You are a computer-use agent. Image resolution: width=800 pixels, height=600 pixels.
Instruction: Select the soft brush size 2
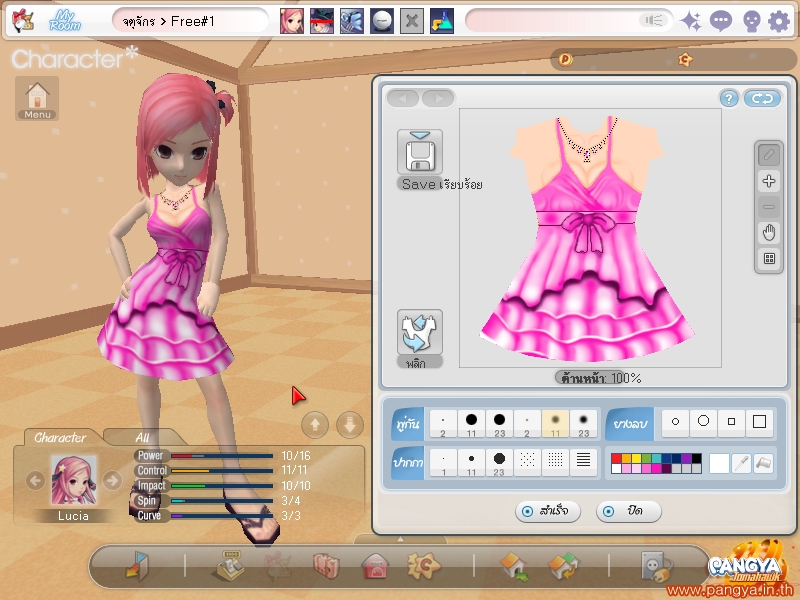pos(527,424)
